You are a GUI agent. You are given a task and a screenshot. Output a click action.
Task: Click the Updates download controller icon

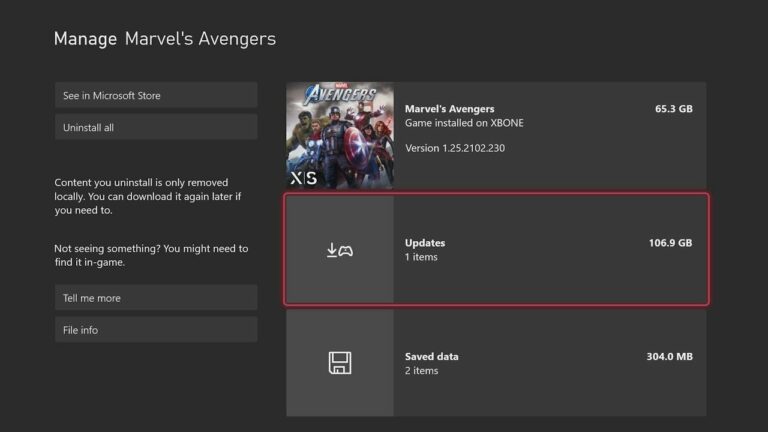(x=339, y=250)
